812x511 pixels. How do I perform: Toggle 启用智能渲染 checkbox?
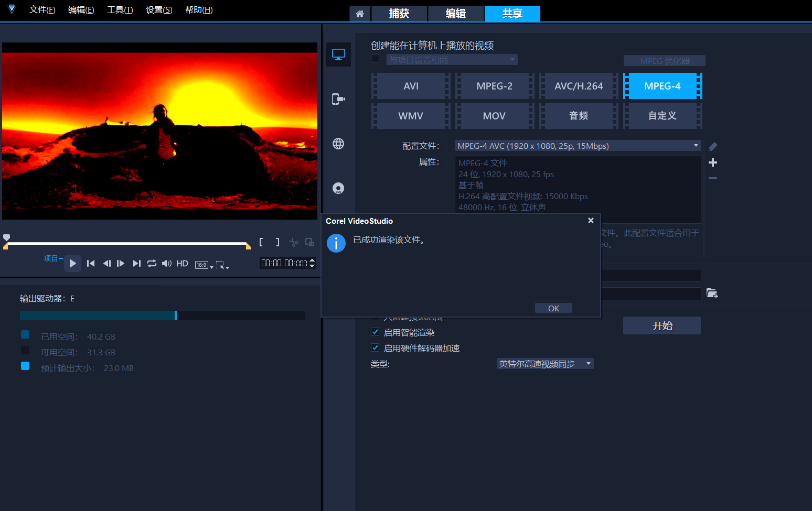click(375, 332)
